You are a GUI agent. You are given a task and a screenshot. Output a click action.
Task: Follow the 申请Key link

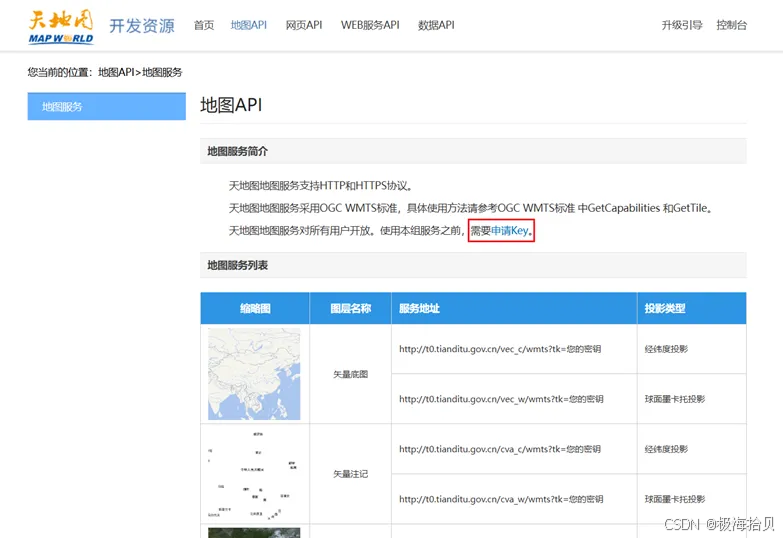click(509, 230)
